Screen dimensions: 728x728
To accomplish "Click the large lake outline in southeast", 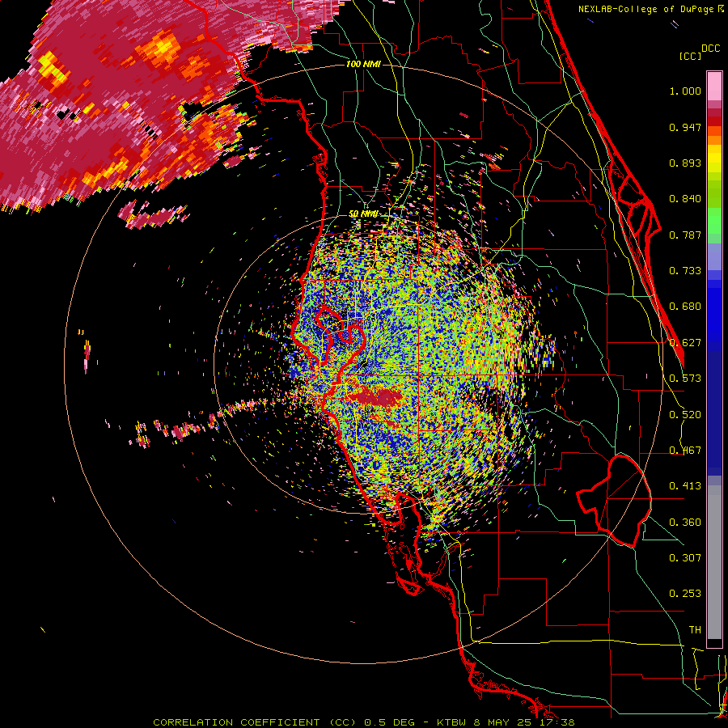I will pos(614,501).
